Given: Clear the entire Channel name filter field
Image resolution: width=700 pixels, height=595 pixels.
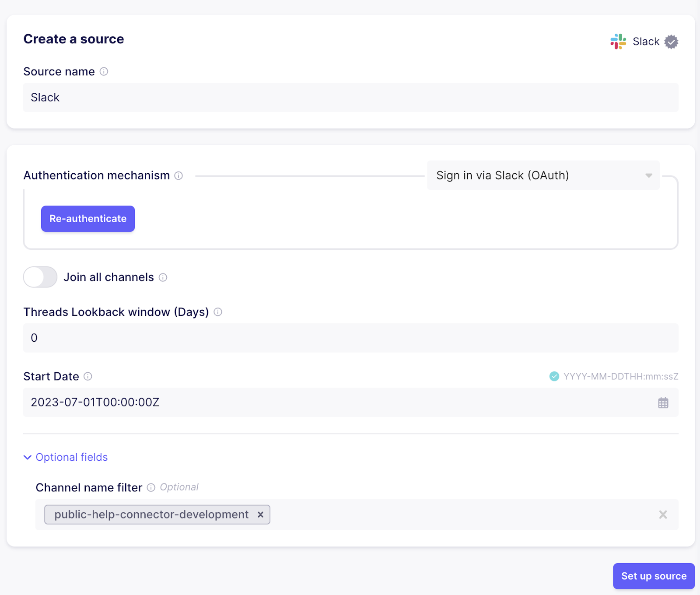Looking at the screenshot, I should click(x=663, y=515).
